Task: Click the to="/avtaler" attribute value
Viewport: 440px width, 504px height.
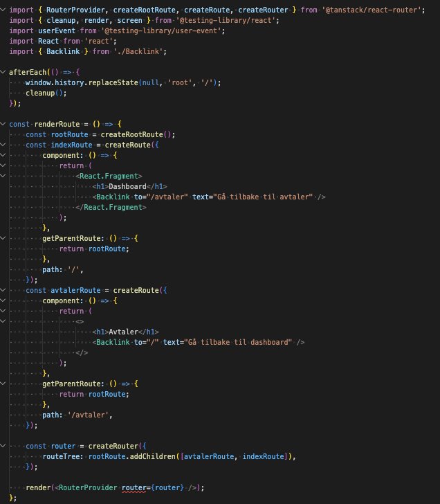Action: 167,197
